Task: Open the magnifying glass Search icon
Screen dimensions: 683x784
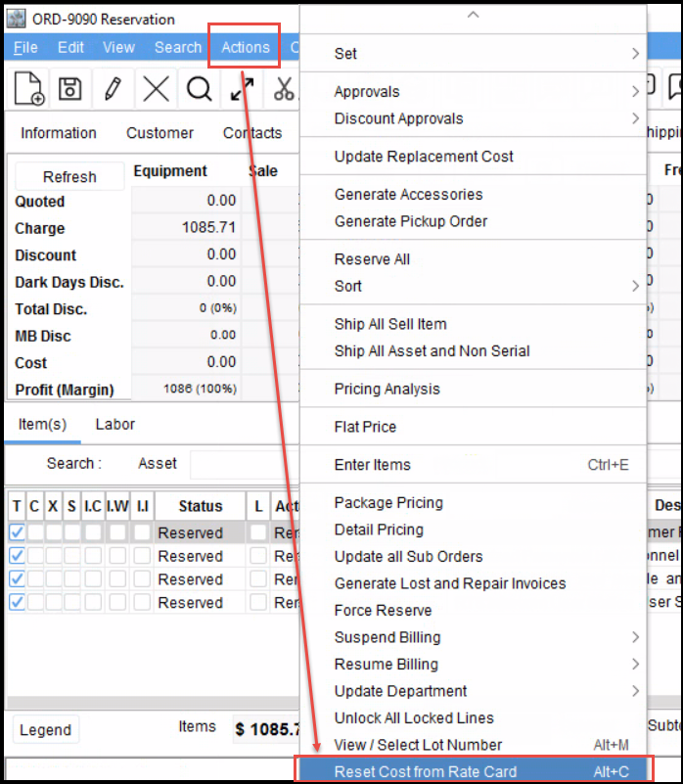Action: click(200, 89)
